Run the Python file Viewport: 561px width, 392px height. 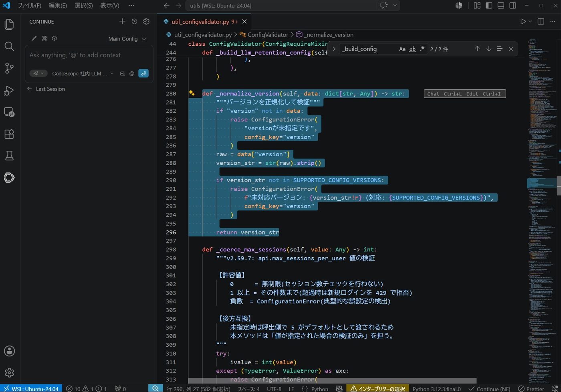[523, 21]
